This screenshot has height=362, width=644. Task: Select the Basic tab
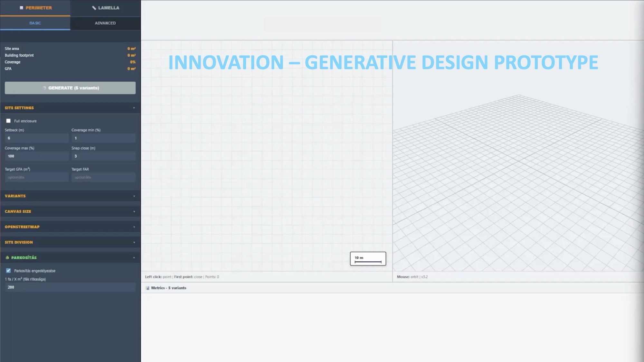(35, 23)
